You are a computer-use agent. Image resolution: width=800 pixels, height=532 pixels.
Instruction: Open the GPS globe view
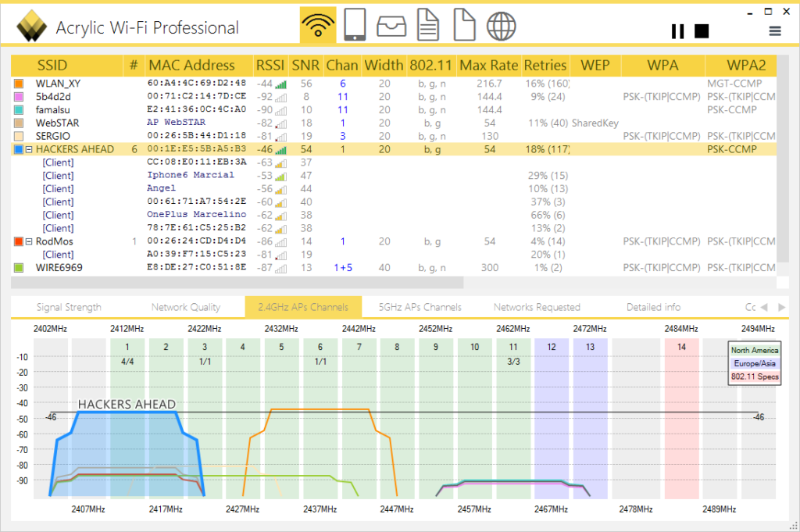pos(501,24)
